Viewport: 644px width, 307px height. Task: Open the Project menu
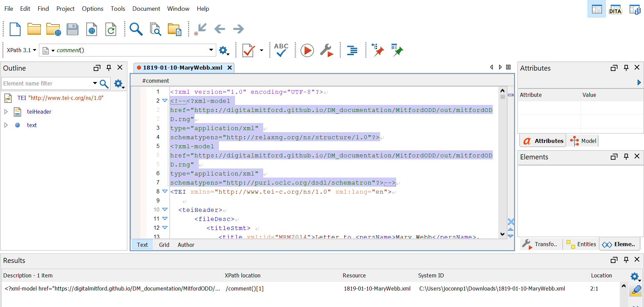(x=65, y=9)
